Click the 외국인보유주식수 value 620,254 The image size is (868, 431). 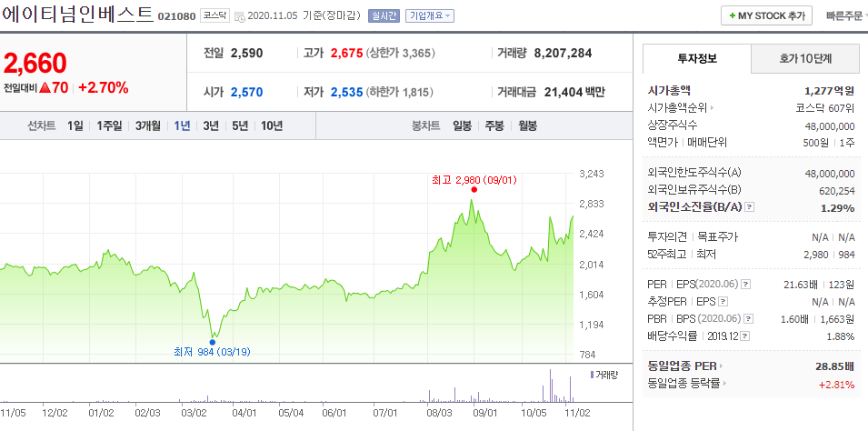(836, 191)
